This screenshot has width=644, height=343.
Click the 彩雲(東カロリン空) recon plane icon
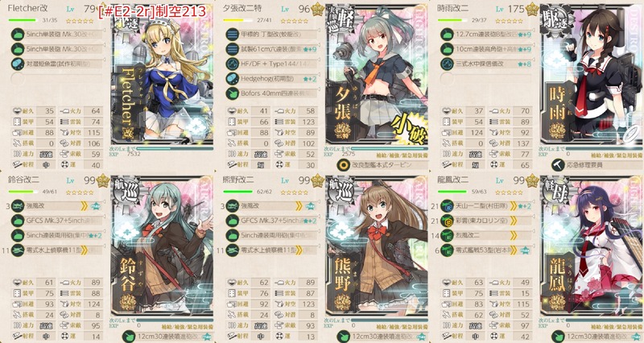coord(447,221)
